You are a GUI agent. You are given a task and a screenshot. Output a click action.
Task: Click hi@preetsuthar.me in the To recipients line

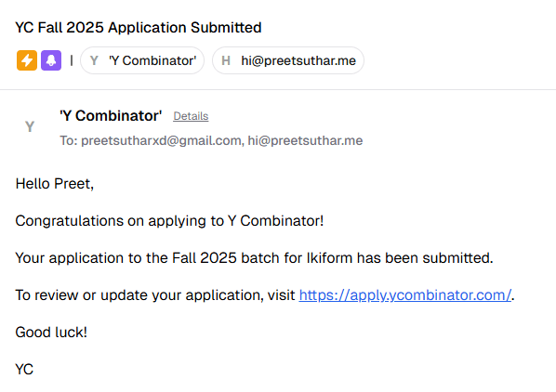[305, 140]
